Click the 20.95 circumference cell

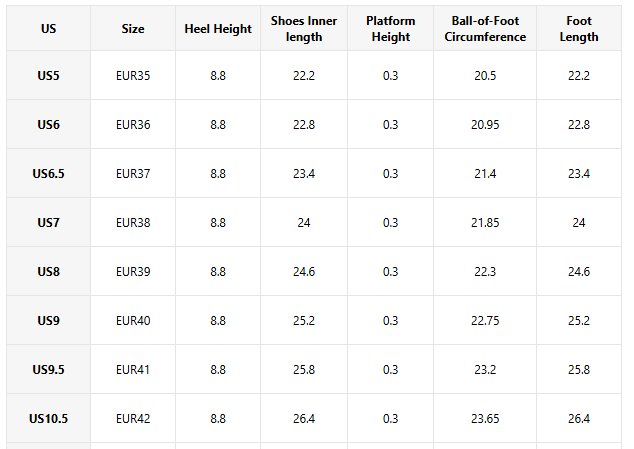click(x=485, y=125)
